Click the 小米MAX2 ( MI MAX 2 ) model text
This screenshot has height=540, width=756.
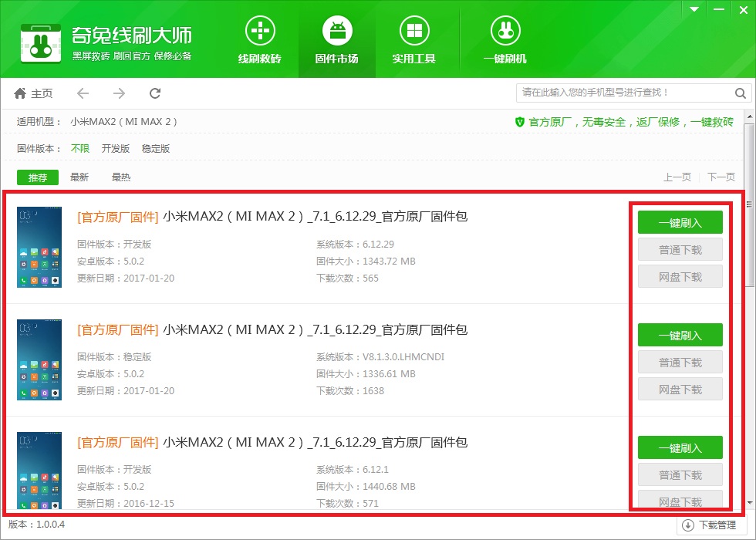pos(124,122)
